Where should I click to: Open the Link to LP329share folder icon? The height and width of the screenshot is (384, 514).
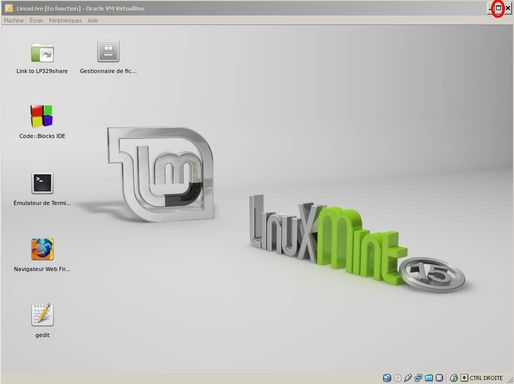tap(42, 53)
